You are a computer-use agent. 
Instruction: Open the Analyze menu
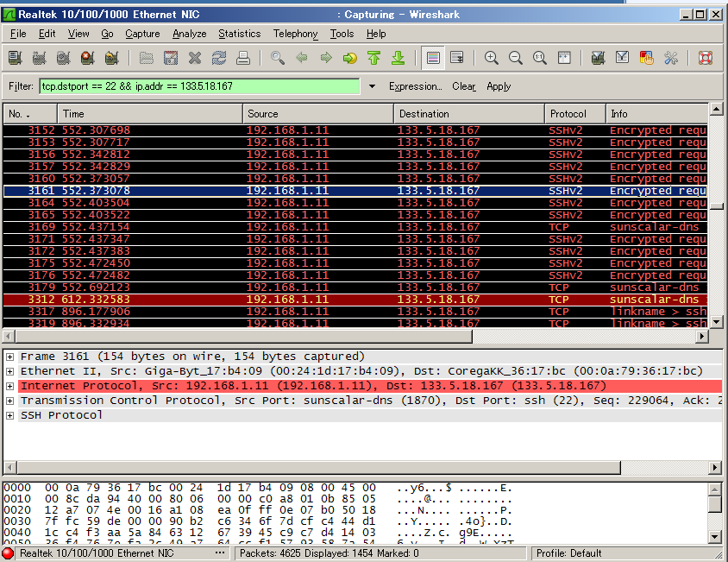point(190,34)
